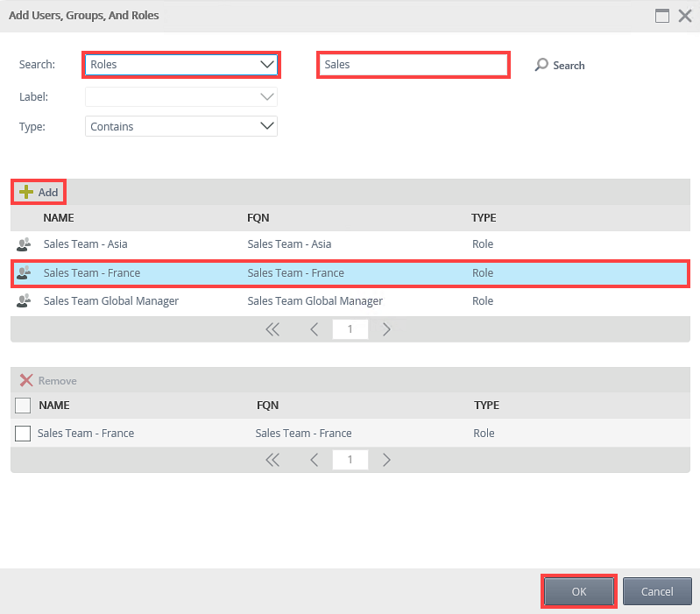Click the green plus Add icon
Screen dimensions: 700x614
coord(26,192)
